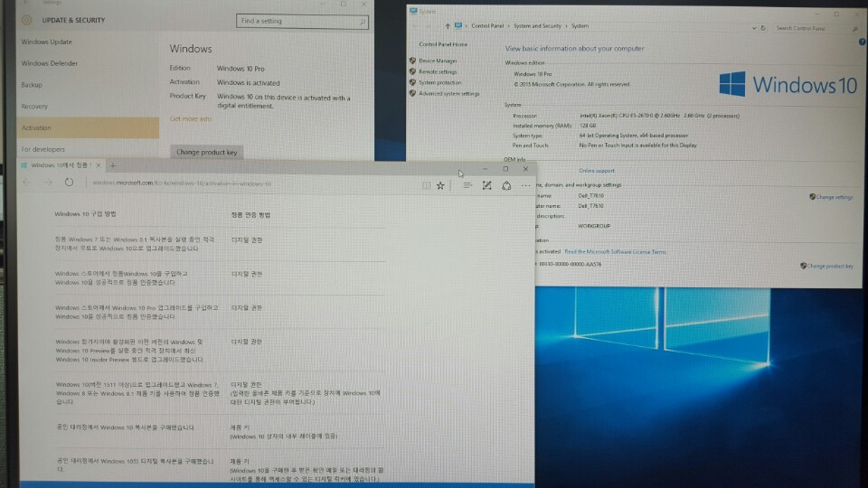Make a Web Note in Edge

pos(486,186)
